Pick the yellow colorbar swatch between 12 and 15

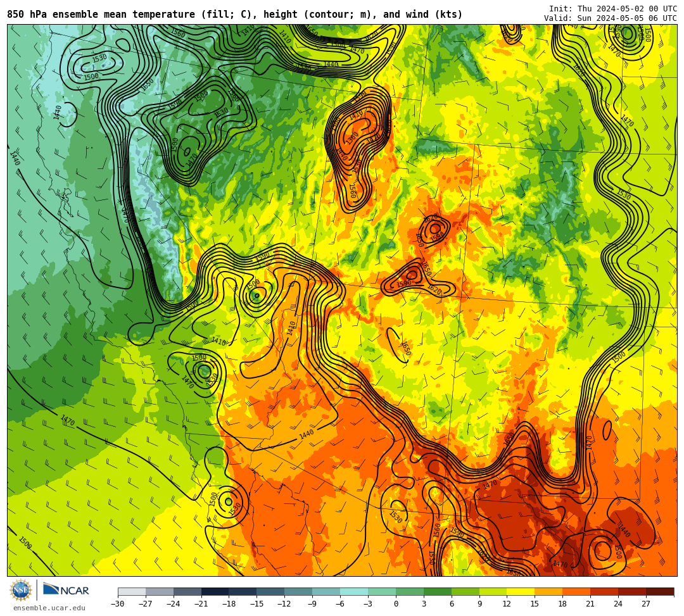click(521, 591)
